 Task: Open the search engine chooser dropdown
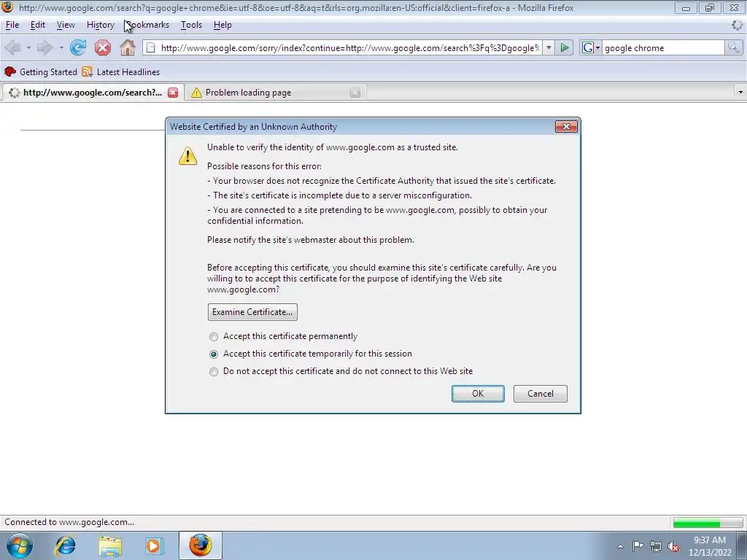[597, 47]
